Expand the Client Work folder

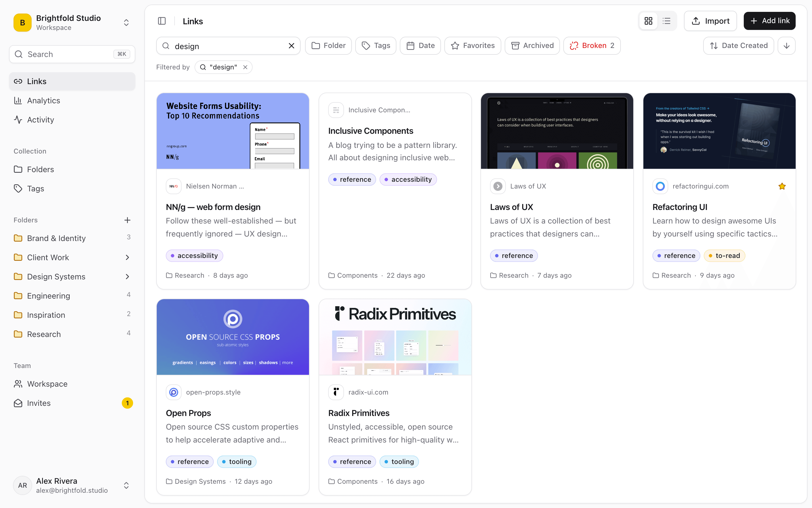(127, 257)
